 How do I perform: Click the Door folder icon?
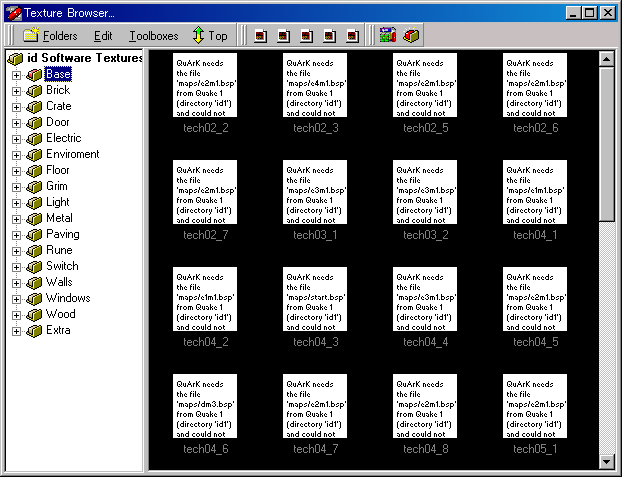tap(34, 123)
